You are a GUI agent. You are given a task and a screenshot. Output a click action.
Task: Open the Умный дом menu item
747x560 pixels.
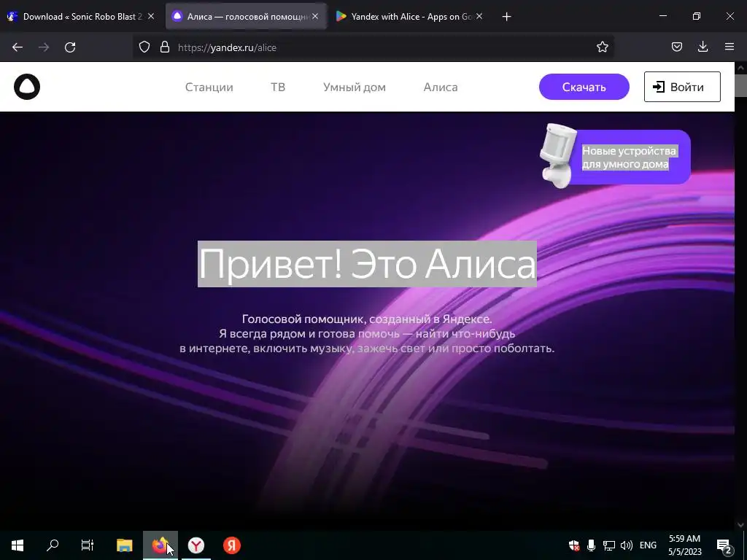pos(355,87)
